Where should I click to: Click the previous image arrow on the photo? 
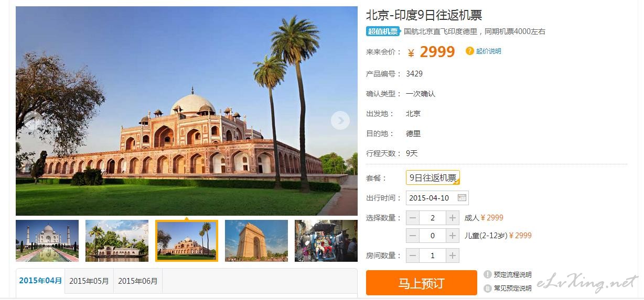point(33,121)
